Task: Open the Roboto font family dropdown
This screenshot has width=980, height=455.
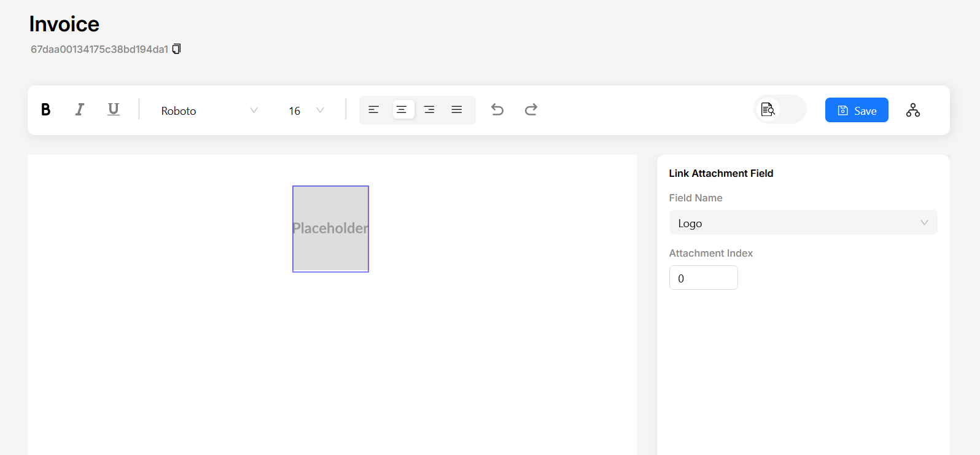Action: 209,111
